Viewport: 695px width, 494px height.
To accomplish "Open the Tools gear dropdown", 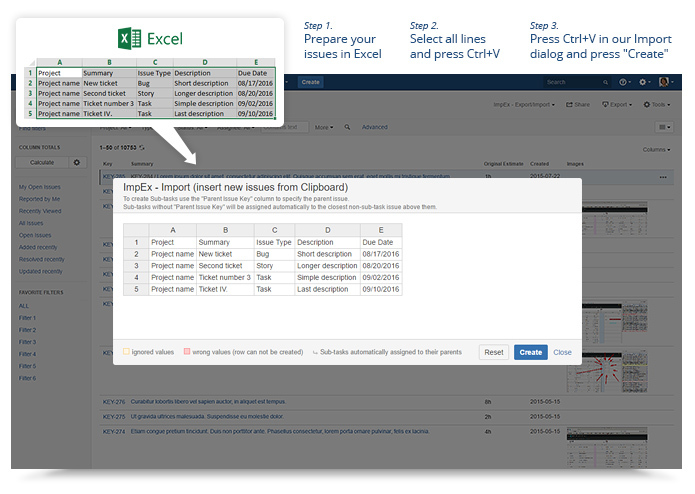I will coord(656,105).
